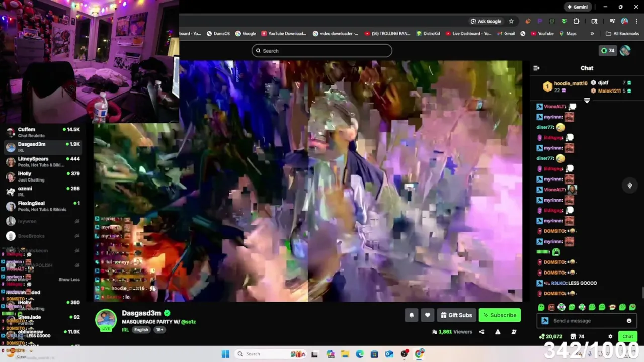Open the Chrome three-dot menu
644x362 pixels.
(x=636, y=21)
